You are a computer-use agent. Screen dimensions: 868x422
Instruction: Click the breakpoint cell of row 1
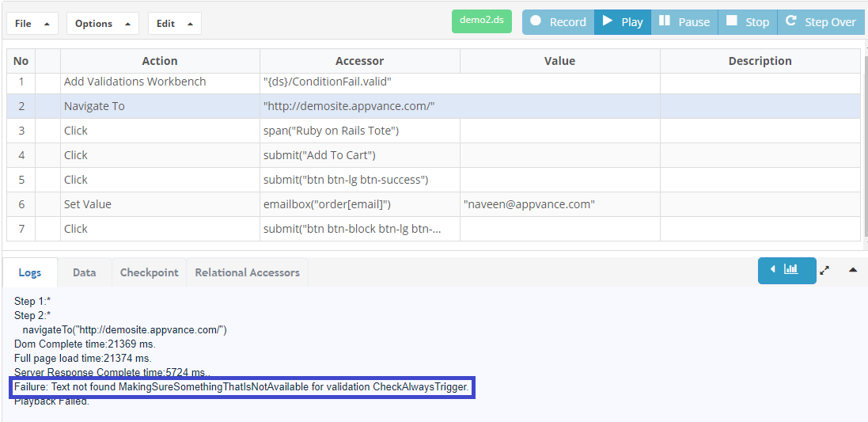click(47, 82)
